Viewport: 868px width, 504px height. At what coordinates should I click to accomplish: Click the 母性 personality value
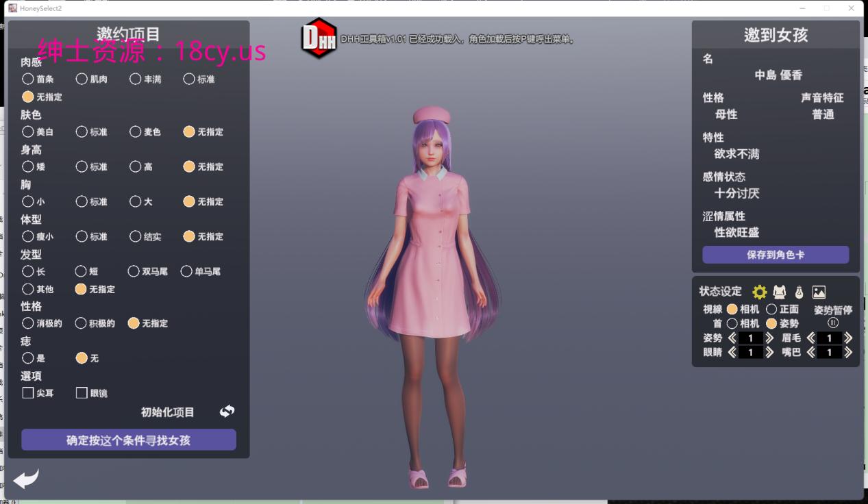(x=726, y=114)
